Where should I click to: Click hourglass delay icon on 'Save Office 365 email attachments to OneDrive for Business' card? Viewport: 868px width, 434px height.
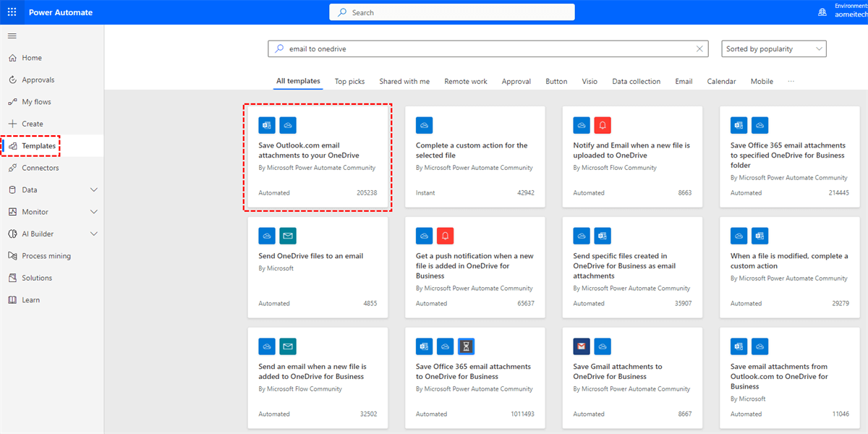(467, 346)
